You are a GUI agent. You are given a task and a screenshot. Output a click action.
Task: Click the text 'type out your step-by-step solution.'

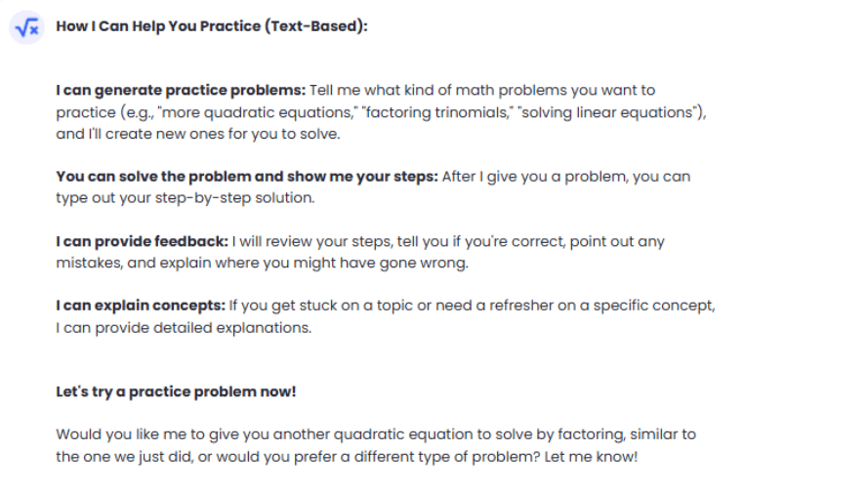(x=186, y=198)
